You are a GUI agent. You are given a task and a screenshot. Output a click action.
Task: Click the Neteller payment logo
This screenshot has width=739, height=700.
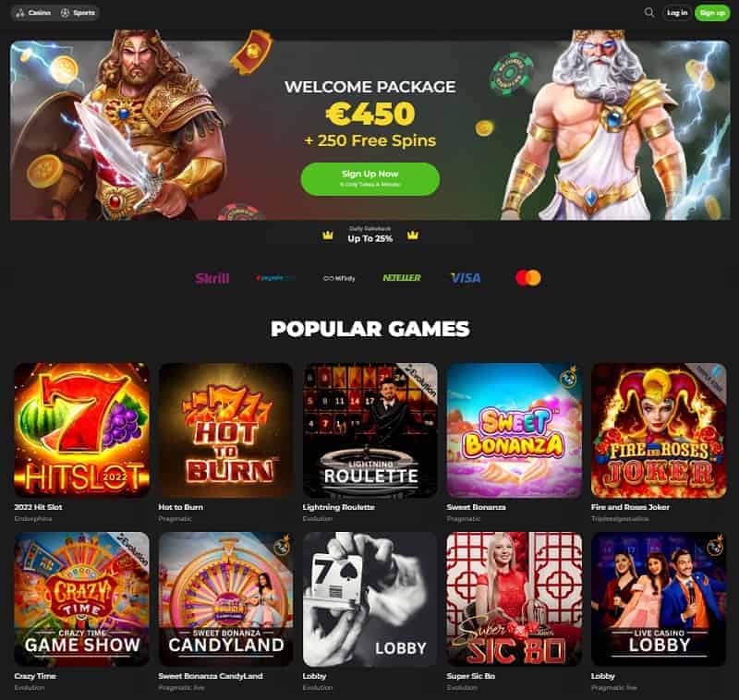[402, 278]
